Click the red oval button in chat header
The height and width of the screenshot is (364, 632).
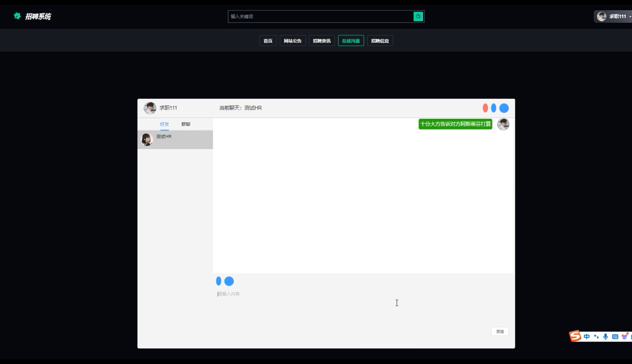coord(485,108)
